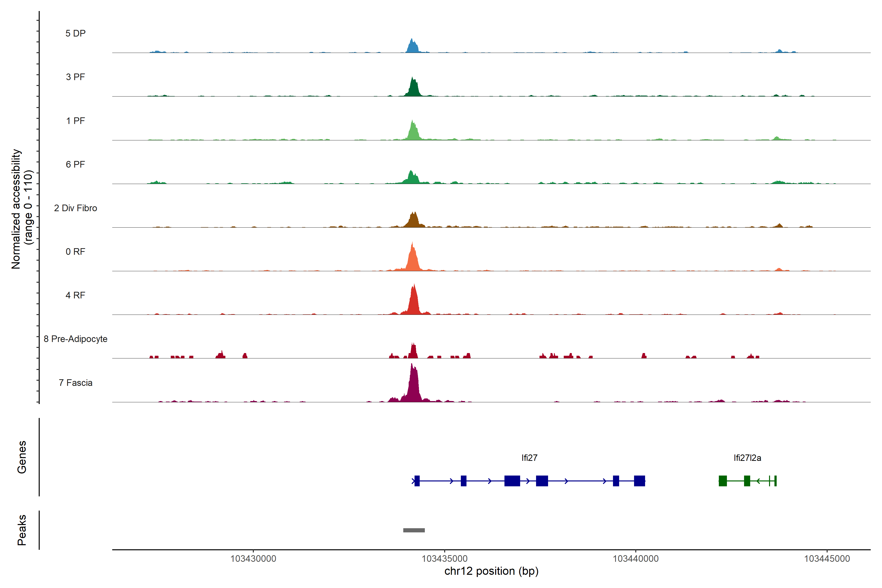The height and width of the screenshot is (588, 882).
Task: Click the 5 DP blue peak
Action: [x=413, y=47]
